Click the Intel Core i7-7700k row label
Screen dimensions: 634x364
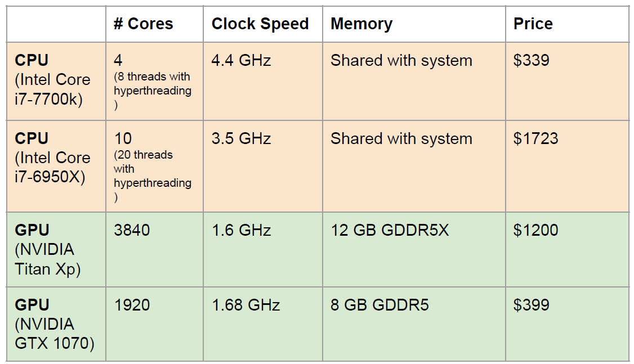tap(52, 80)
